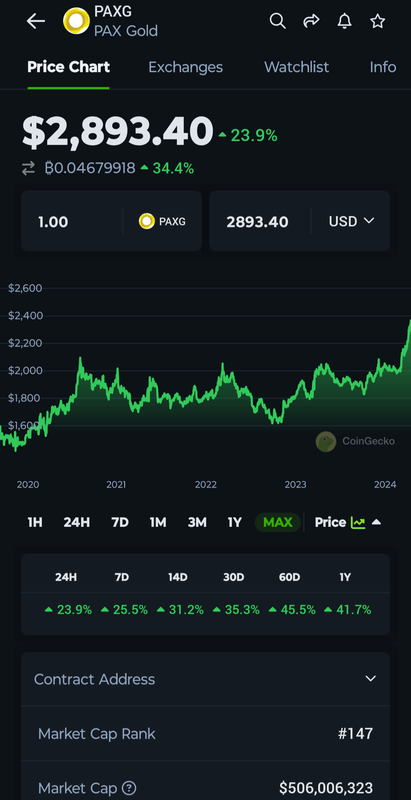Swap currency with the exchange arrows icon
The height and width of the screenshot is (800, 411).
(29, 168)
